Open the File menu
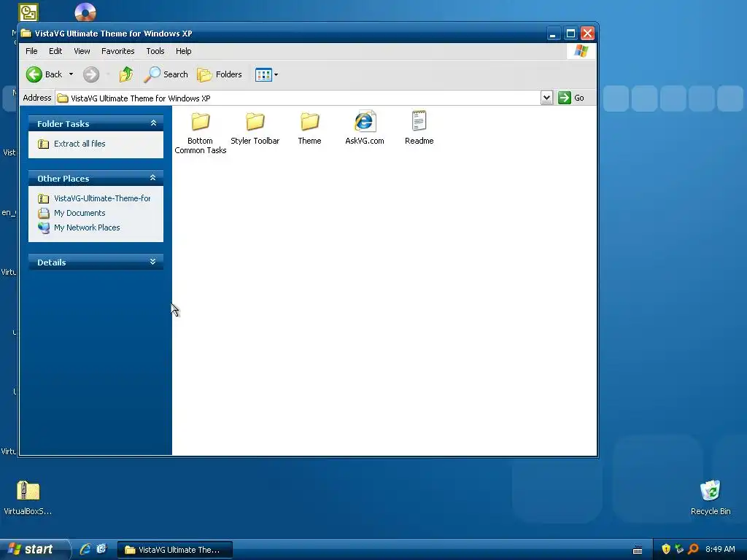The width and height of the screenshot is (747, 560). click(31, 51)
